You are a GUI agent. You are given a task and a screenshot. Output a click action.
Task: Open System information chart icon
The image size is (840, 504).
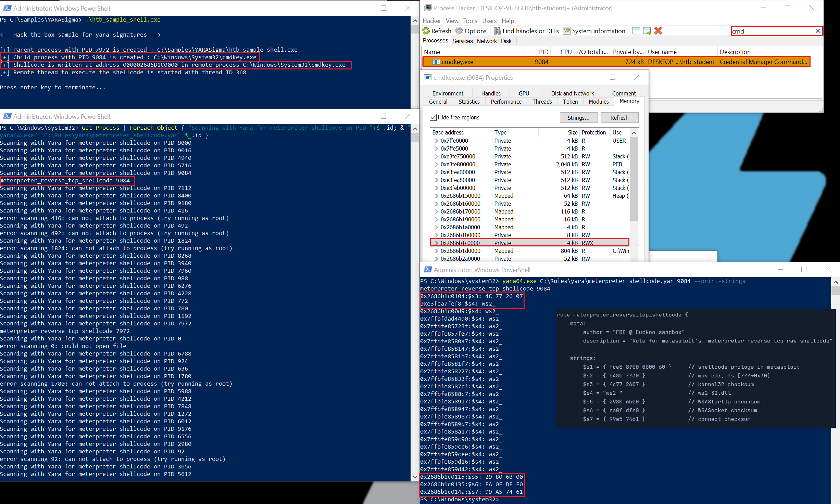click(566, 31)
